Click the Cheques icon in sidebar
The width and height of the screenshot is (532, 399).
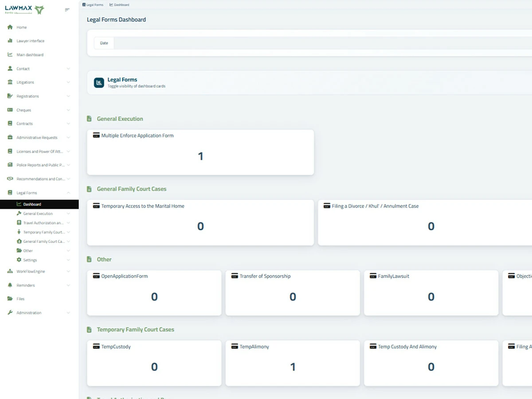coord(10,110)
